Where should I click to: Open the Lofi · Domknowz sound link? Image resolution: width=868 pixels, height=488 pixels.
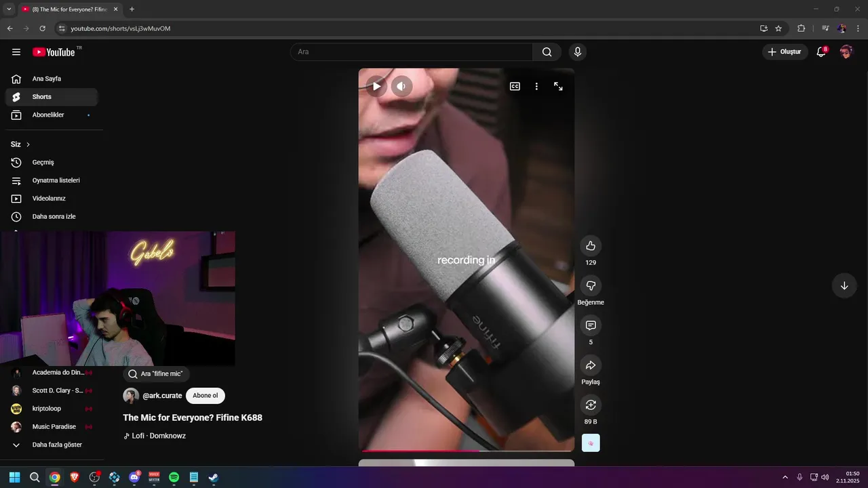coord(155,436)
